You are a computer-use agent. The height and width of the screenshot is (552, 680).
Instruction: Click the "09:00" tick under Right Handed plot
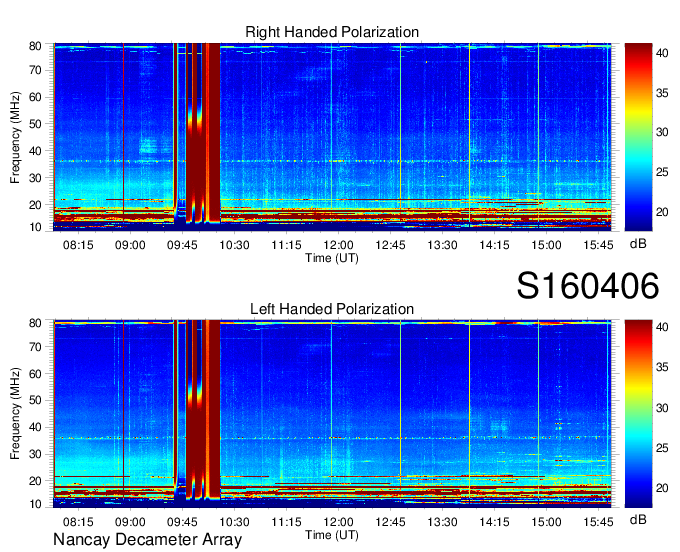[130, 245]
